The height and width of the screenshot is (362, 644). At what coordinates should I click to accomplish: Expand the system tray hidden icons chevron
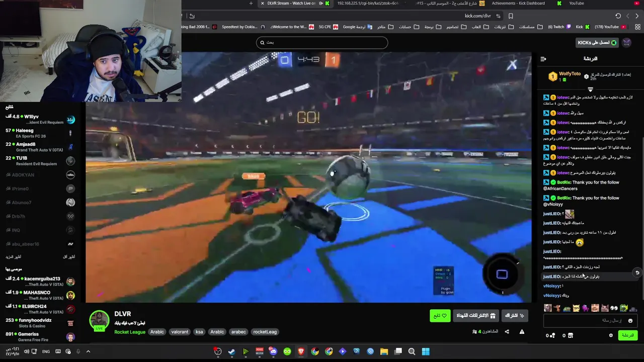click(88, 351)
